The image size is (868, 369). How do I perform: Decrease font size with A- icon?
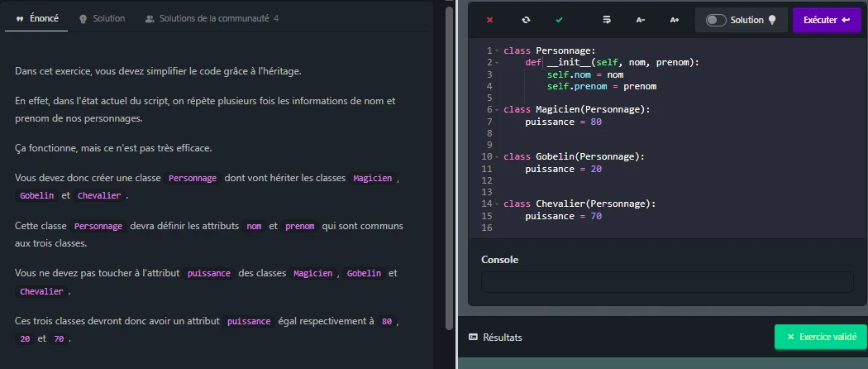(641, 20)
